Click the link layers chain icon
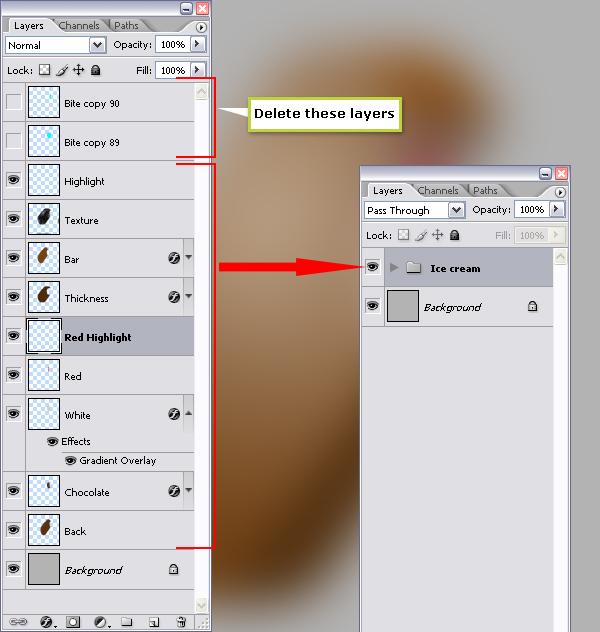 coord(18,622)
